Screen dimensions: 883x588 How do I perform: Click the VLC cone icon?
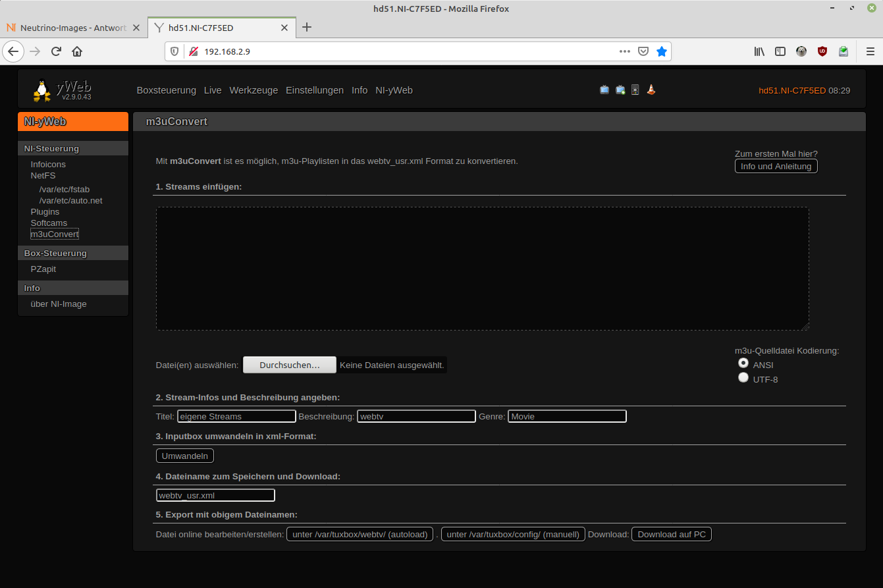(651, 90)
